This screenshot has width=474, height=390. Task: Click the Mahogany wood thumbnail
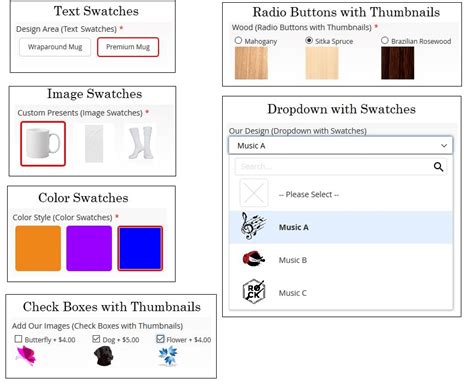[x=251, y=63]
